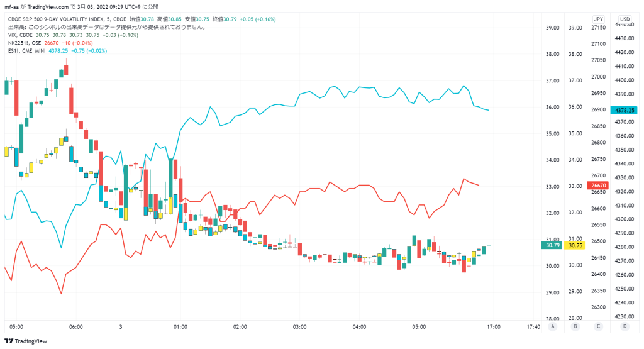Click the 26500 JPY axis value
The width and height of the screenshot is (644, 349).
(x=599, y=241)
